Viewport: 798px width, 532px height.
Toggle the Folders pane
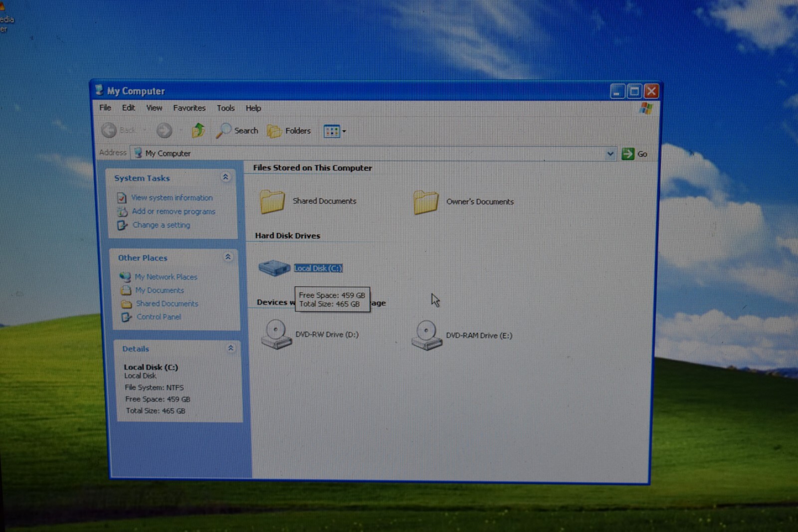289,131
